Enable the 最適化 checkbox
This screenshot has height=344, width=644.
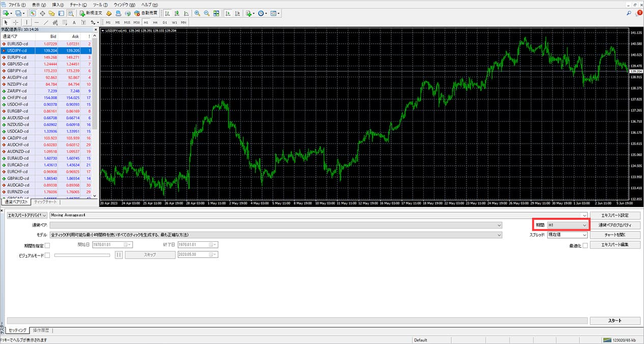pyautogui.click(x=585, y=246)
